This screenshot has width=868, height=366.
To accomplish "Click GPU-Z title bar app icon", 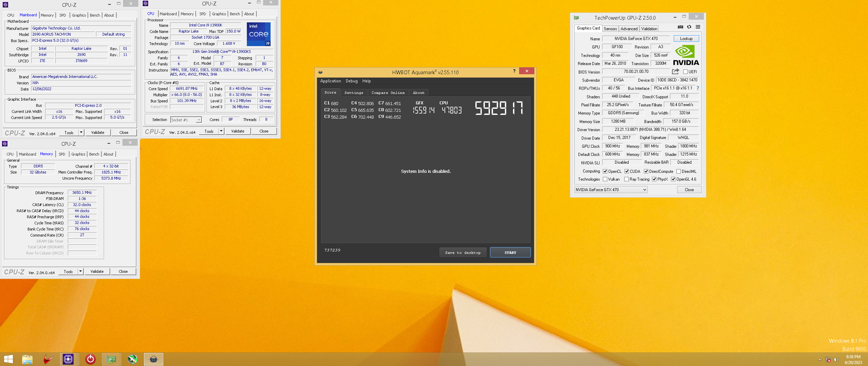I will [x=576, y=18].
